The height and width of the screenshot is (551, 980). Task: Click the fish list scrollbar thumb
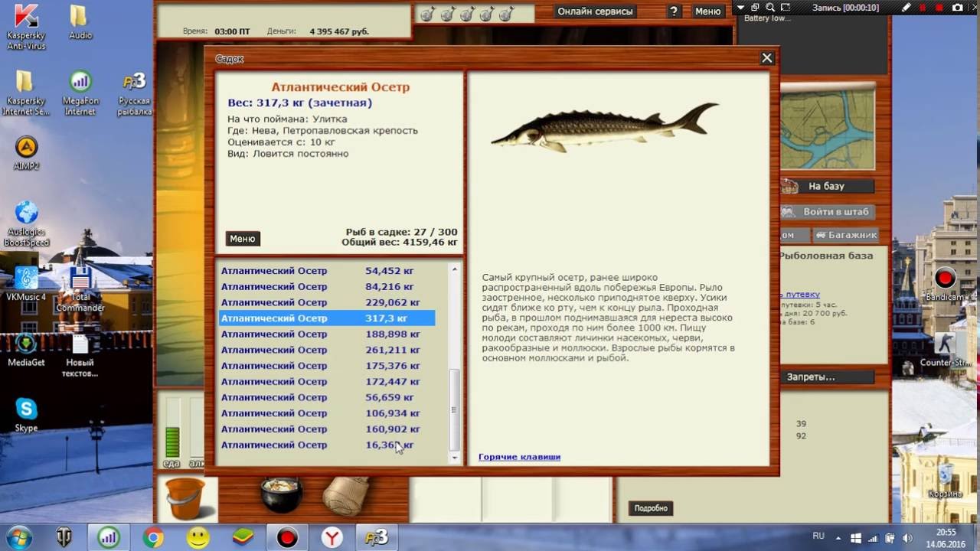pos(455,409)
